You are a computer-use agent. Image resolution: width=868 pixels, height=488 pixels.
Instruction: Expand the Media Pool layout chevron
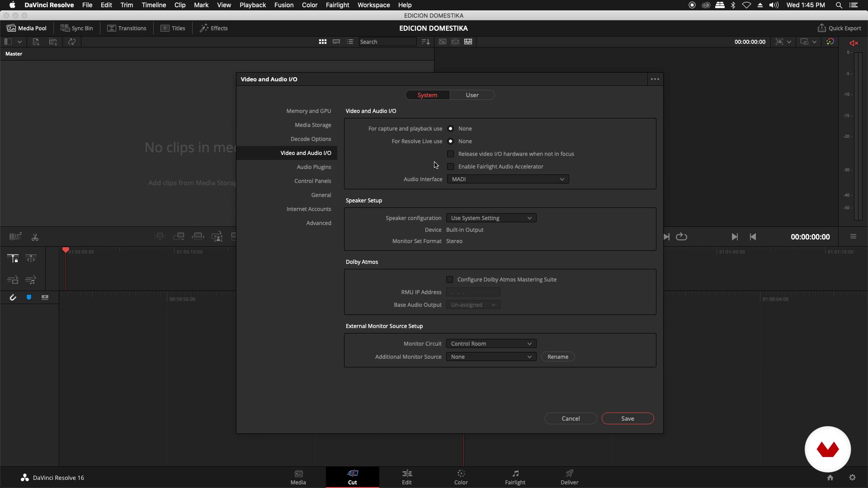(x=19, y=42)
